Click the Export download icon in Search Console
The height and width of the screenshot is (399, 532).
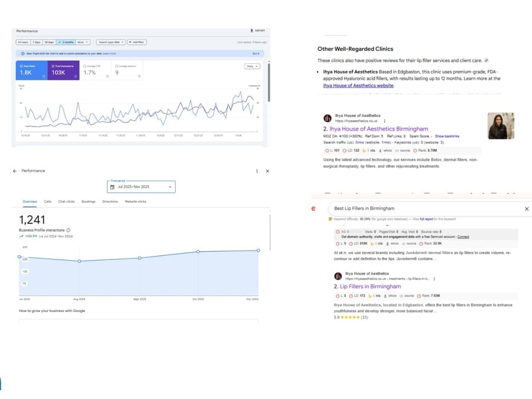tap(252, 31)
